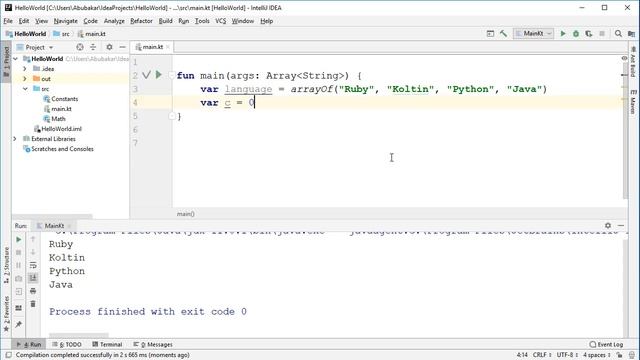Viewport: 640px width, 360px height.
Task: Open the Messages tool window button
Action: point(153,344)
